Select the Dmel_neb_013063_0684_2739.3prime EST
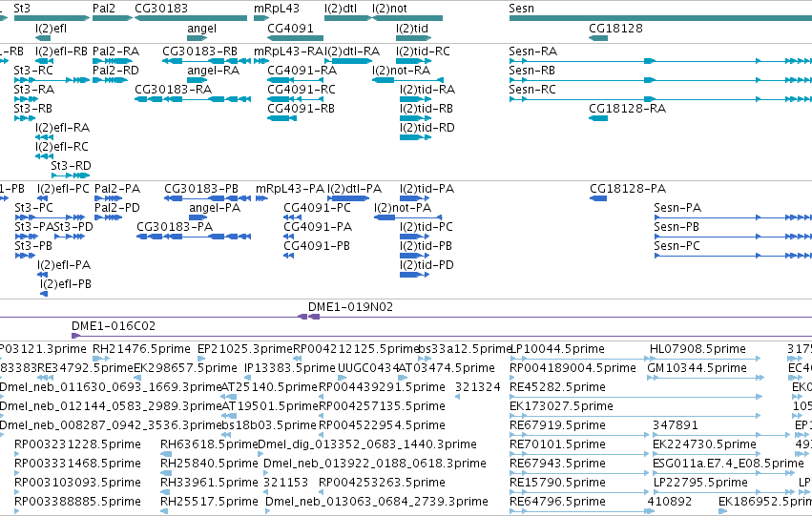The width and height of the screenshot is (812, 516). click(x=268, y=510)
